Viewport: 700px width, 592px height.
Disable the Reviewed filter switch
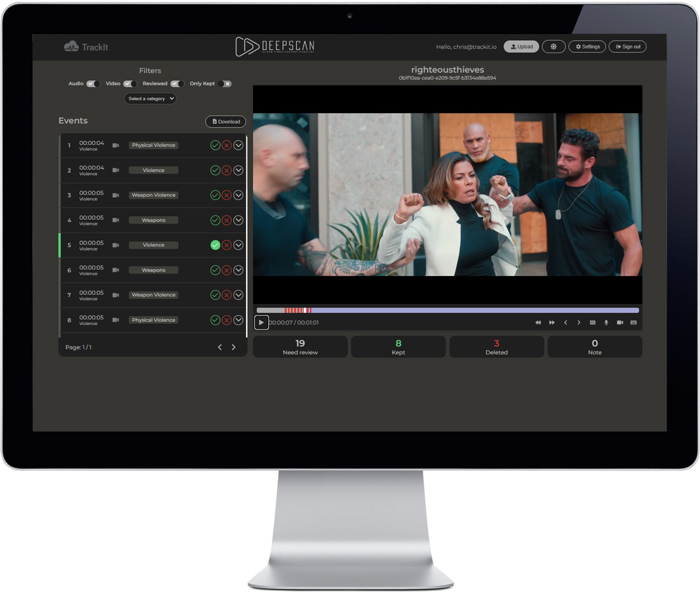[177, 84]
